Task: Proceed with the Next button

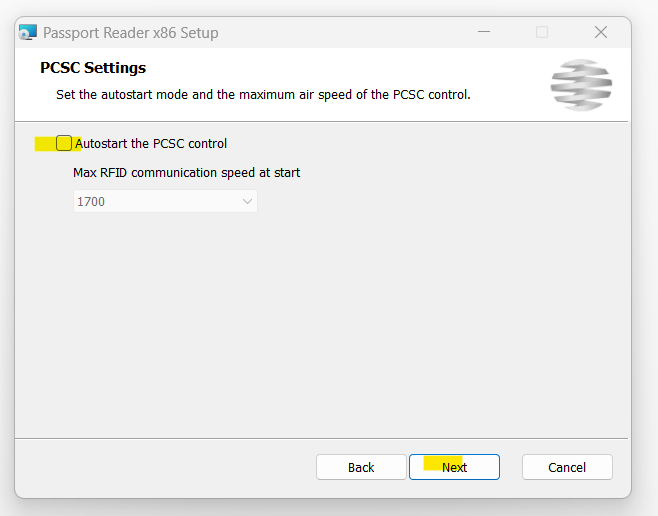Action: click(x=454, y=467)
